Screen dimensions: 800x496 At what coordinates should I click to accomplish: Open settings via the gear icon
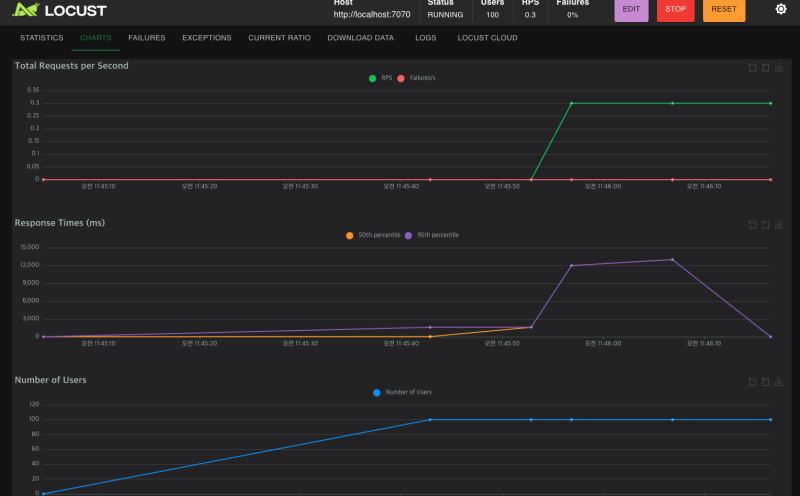781,9
